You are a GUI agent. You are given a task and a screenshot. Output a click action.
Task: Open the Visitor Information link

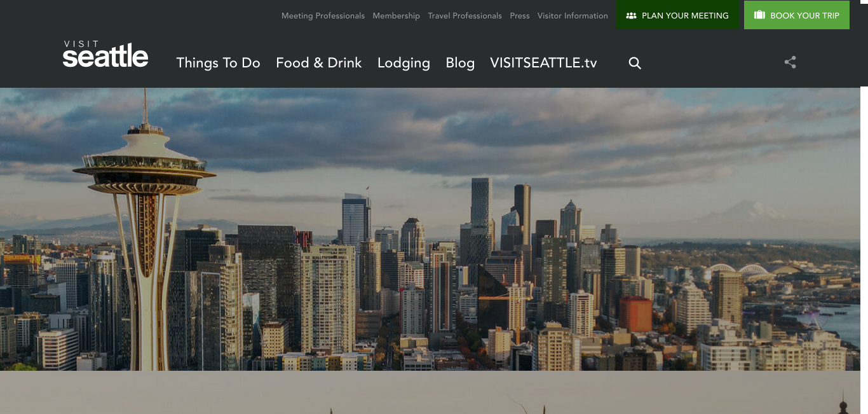point(573,16)
